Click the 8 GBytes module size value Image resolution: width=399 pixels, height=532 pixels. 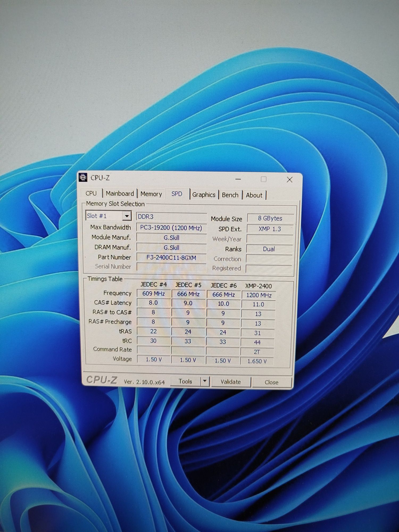(x=270, y=218)
